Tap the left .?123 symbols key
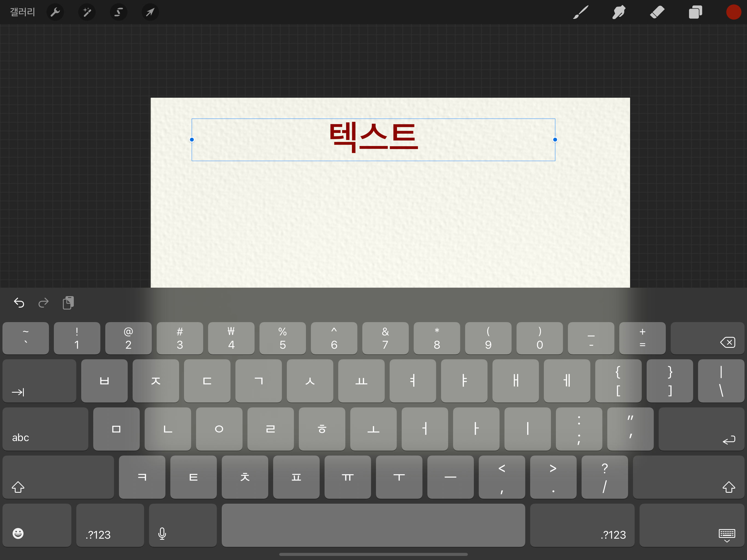The height and width of the screenshot is (560, 747). click(110, 525)
